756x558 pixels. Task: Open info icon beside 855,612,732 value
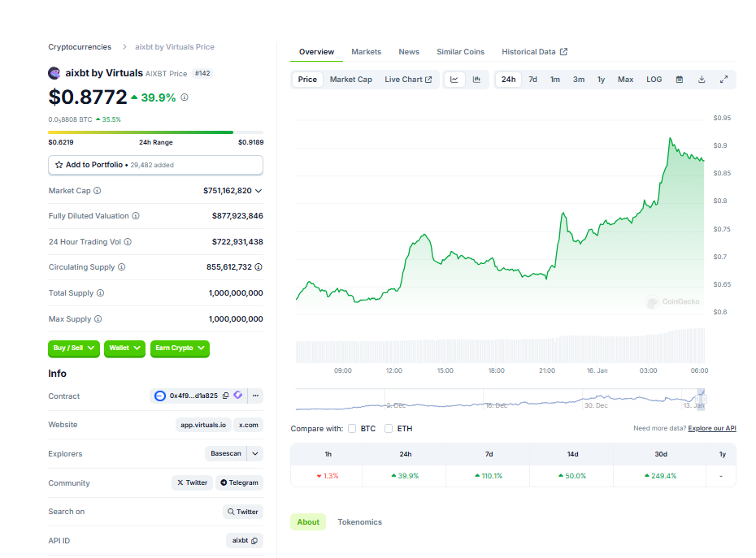[x=259, y=267]
